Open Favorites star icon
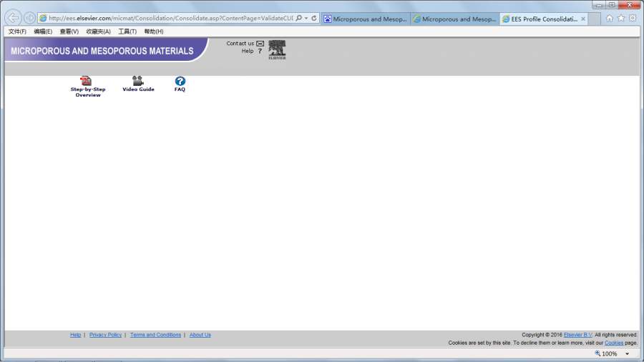Viewport: 644px width, 362px height. pos(621,18)
